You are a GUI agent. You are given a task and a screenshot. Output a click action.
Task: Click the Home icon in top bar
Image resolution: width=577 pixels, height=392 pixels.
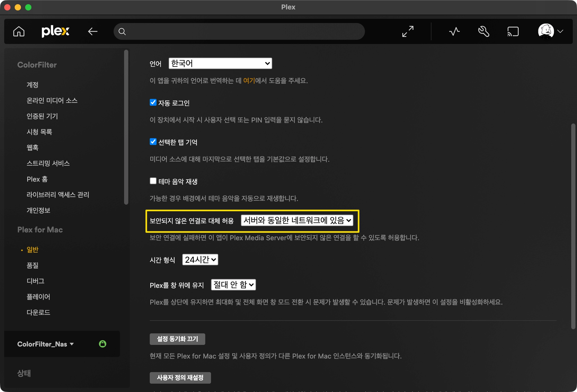[19, 31]
